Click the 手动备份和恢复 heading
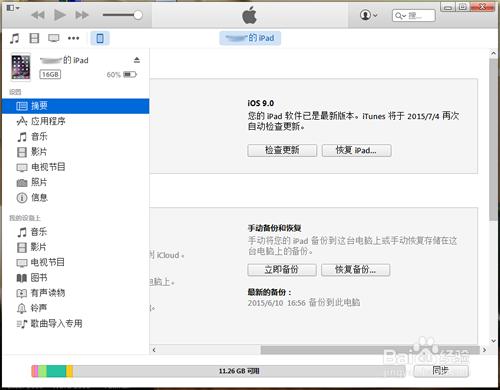The width and height of the screenshot is (500, 390). pos(274,228)
